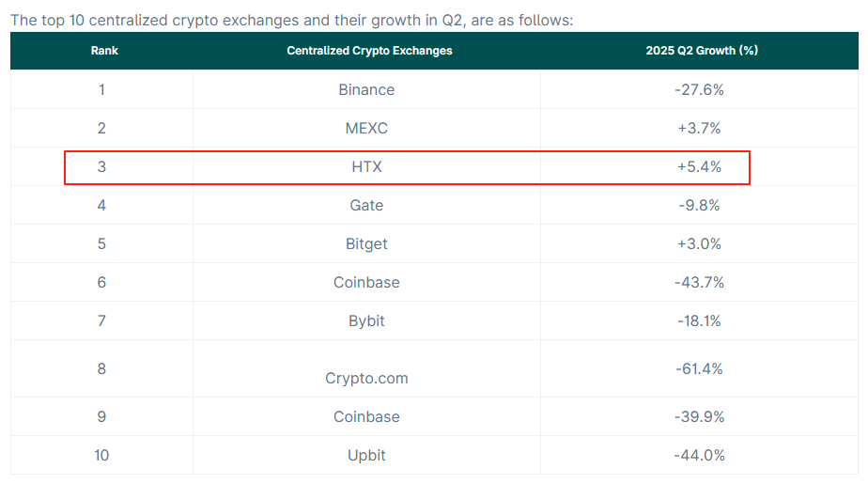Select the Crypto.com exchange name
The width and height of the screenshot is (868, 484).
point(366,379)
